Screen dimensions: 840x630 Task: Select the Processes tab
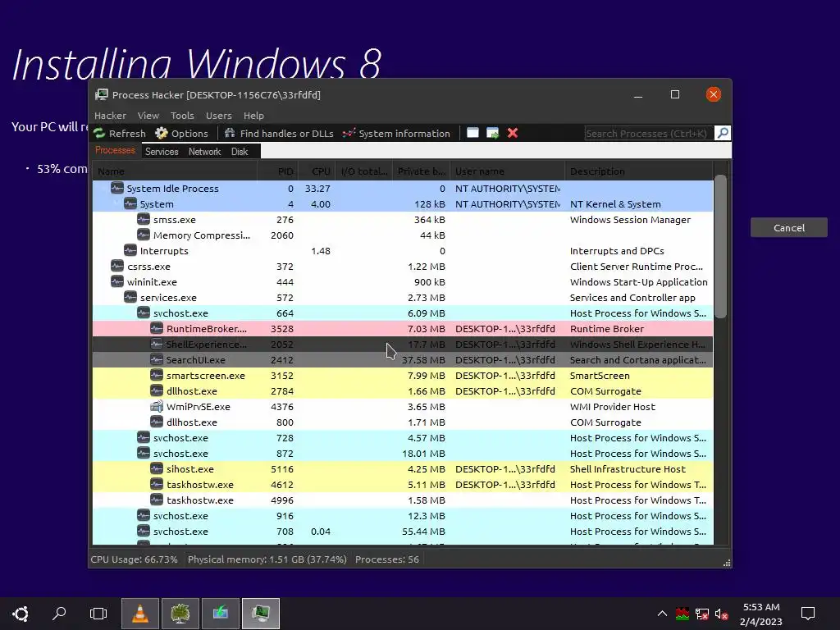point(115,151)
